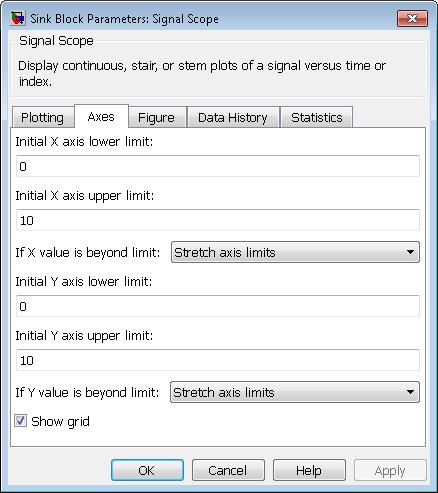Click Initial Y axis lower limit field
This screenshot has width=438, height=493.
[218, 306]
